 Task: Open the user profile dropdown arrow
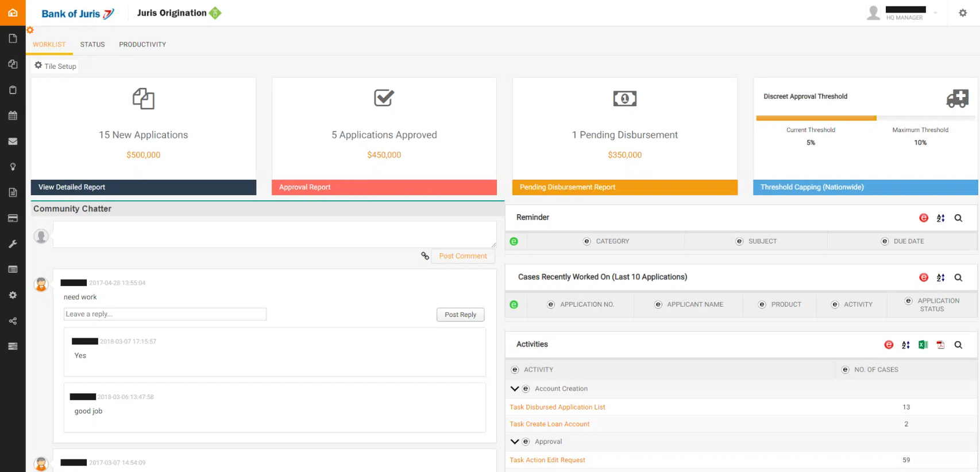tap(935, 13)
